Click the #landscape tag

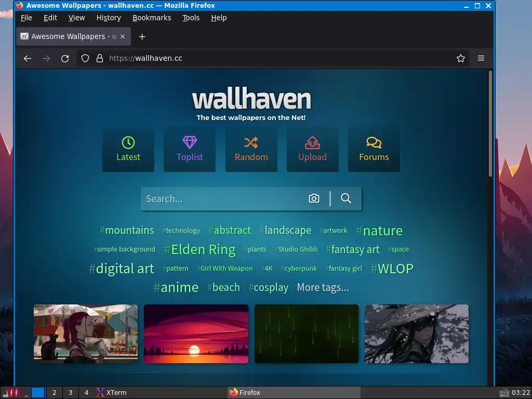285,230
